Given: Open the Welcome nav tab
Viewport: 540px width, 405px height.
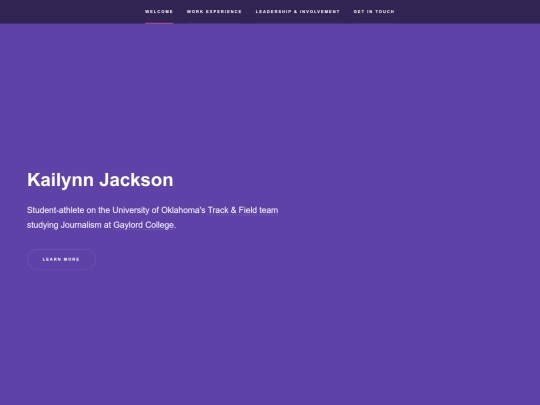Looking at the screenshot, I should [x=159, y=12].
